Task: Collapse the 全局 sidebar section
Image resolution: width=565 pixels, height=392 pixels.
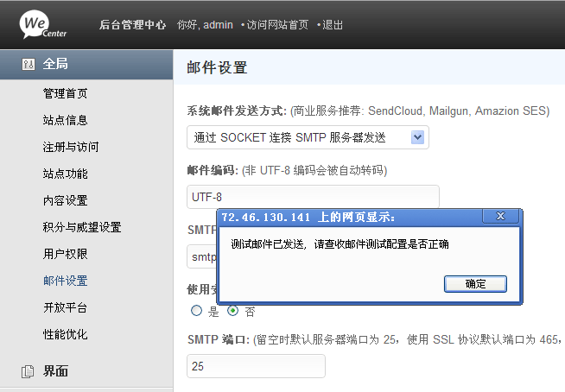Action: 55,65
